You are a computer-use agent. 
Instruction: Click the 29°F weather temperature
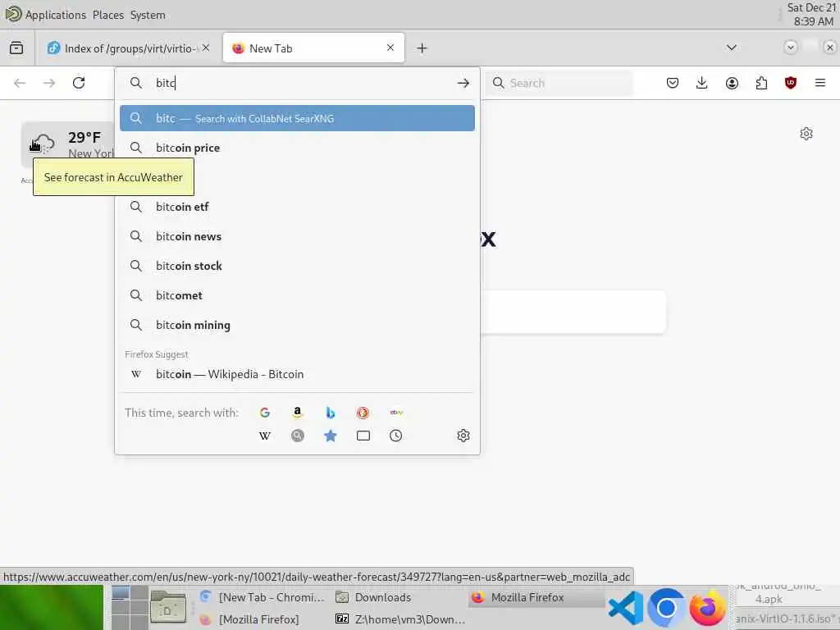84,138
